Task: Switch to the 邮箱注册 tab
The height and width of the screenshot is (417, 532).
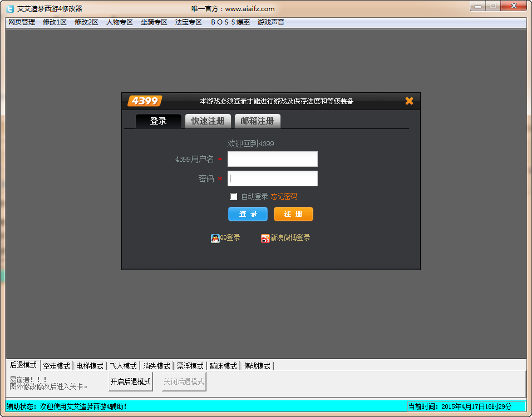Action: 257,120
